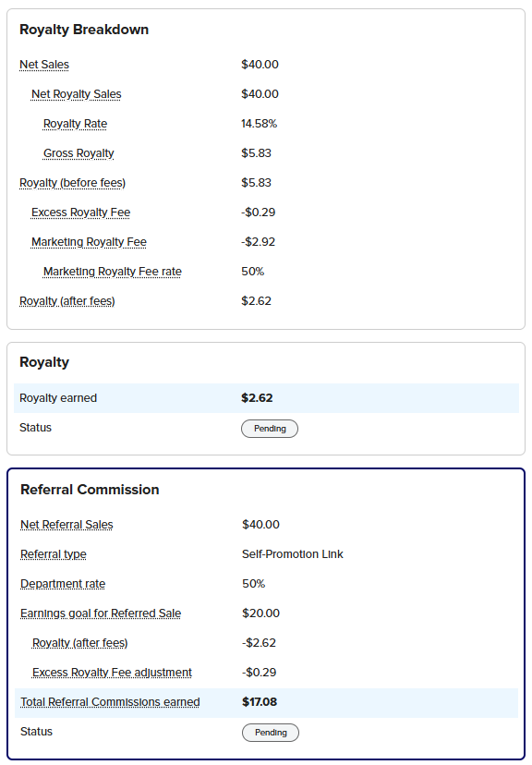Open the Net Royalty Sales definition
The height and width of the screenshot is (765, 532).
tap(76, 94)
